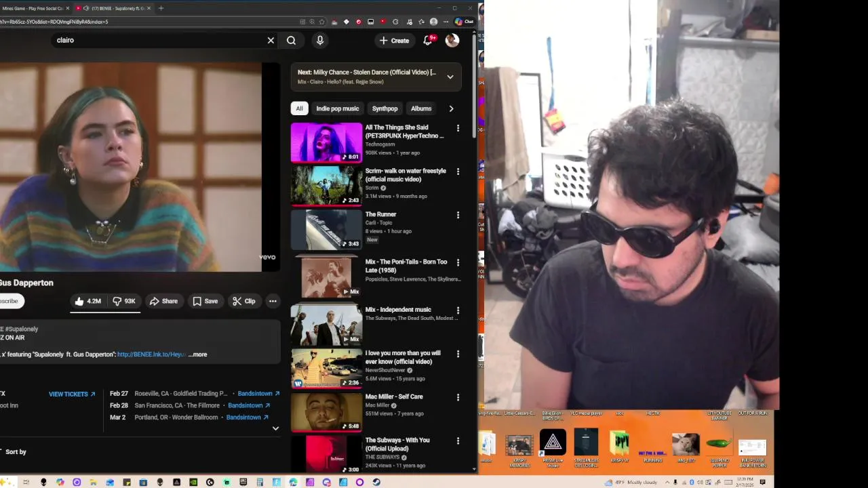Open Scrim walk on water thumbnail
The height and width of the screenshot is (488, 868).
tap(327, 186)
